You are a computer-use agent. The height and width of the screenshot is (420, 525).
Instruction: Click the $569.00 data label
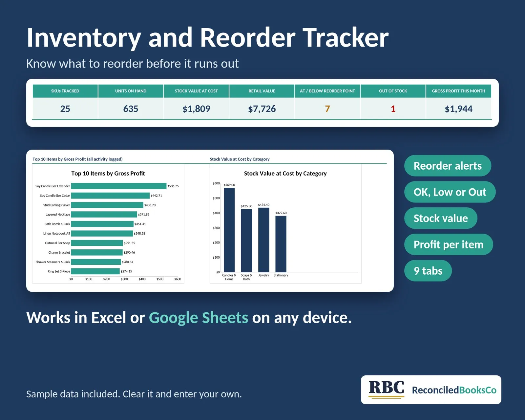pyautogui.click(x=229, y=185)
